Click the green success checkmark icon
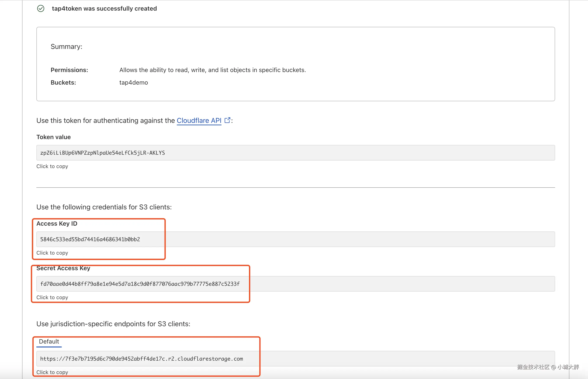The width and height of the screenshot is (588, 379). coord(41,9)
